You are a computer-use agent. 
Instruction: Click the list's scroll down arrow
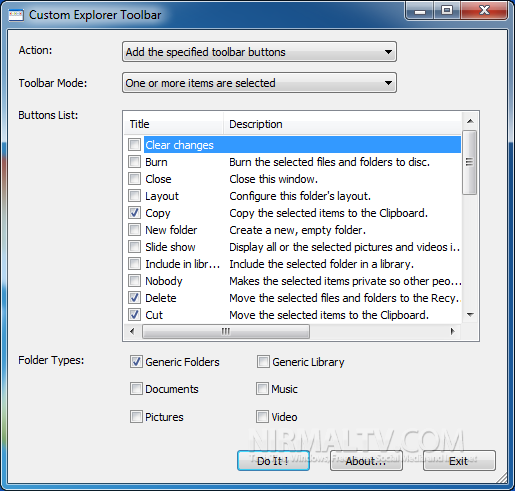[x=470, y=315]
